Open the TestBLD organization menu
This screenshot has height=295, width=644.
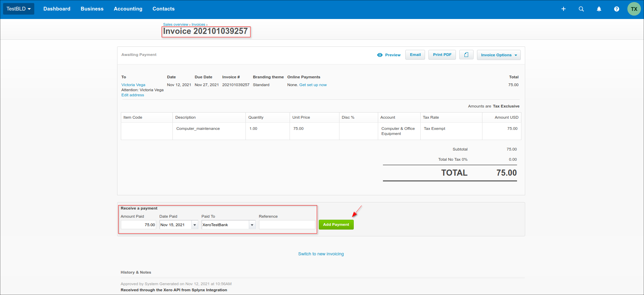pyautogui.click(x=19, y=9)
